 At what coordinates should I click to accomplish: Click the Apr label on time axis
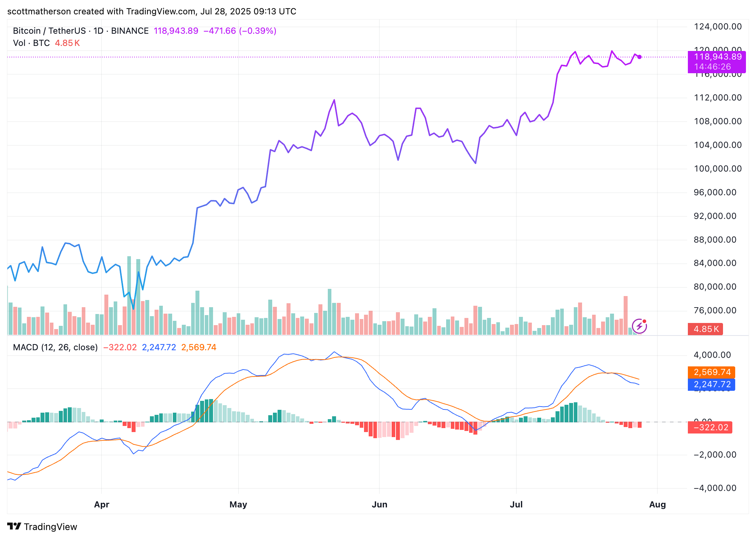(101, 505)
